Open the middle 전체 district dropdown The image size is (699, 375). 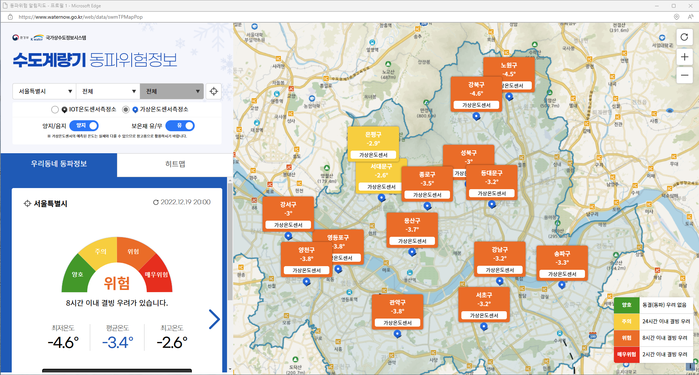tap(108, 91)
